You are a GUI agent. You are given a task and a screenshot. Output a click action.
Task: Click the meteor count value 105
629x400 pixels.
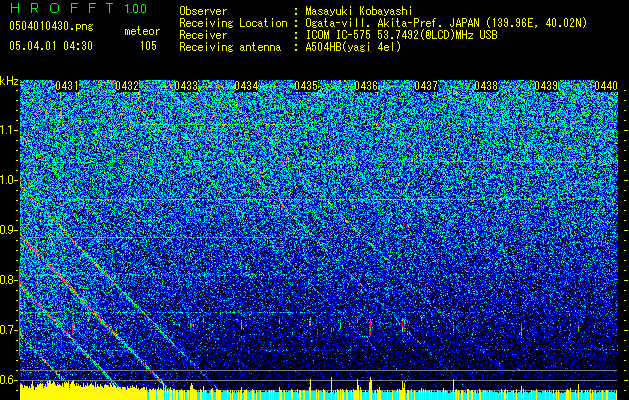148,46
